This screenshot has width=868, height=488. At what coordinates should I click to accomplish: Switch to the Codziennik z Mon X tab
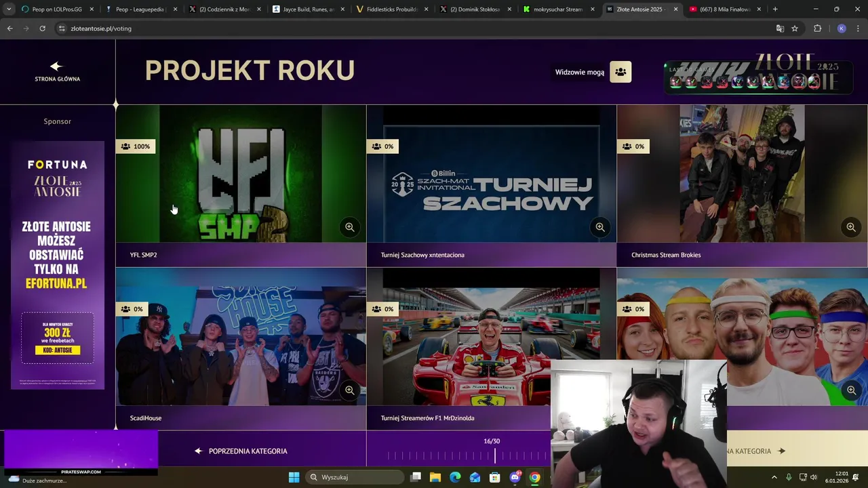224,9
